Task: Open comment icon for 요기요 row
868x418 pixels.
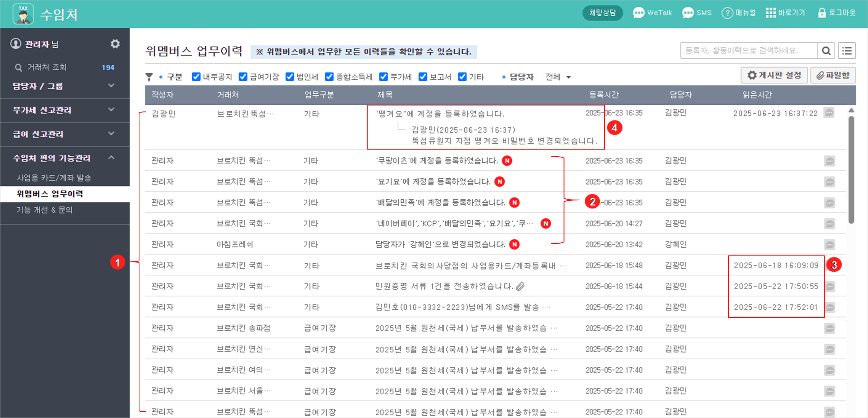Action: [829, 182]
